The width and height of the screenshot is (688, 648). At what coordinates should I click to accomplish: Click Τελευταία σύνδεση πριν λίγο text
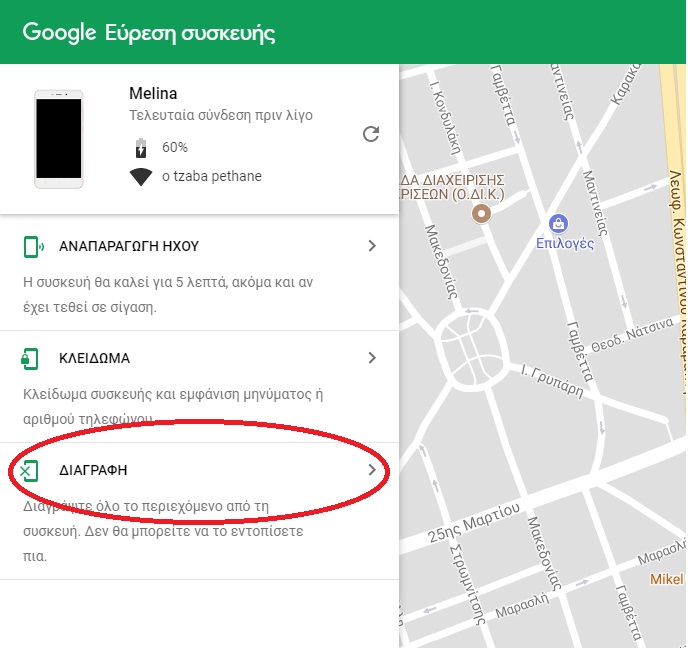pyautogui.click(x=221, y=115)
